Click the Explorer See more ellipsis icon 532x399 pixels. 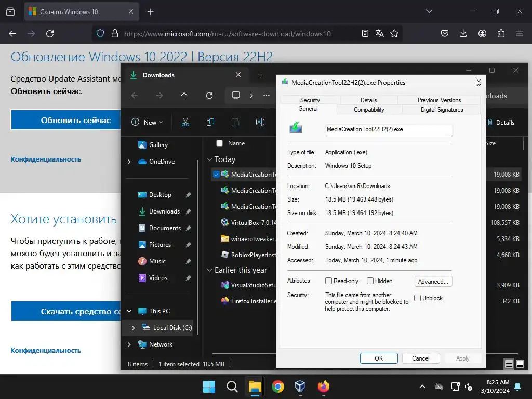pos(267,95)
